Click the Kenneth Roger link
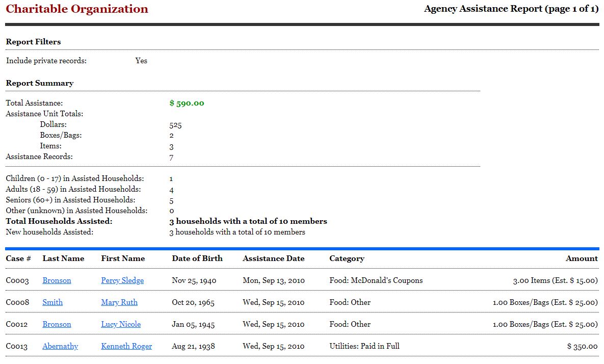 pos(126,346)
